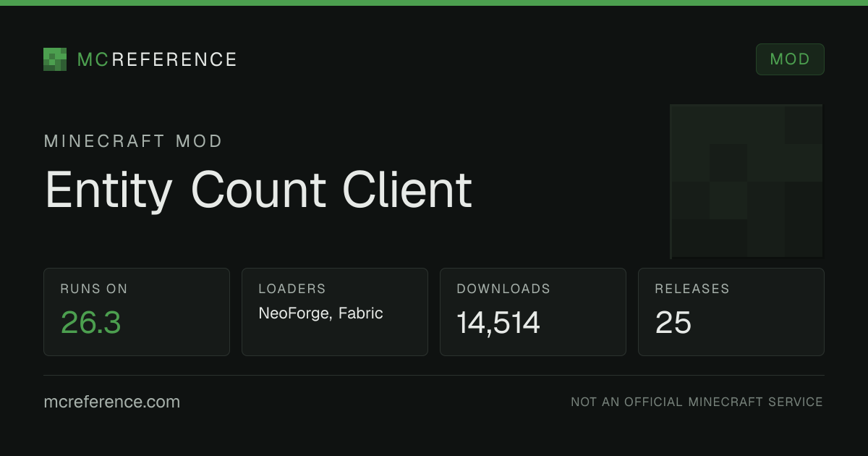The height and width of the screenshot is (456, 868).
Task: Click the NOT AN OFFICIAL MINECRAFT SERVICE notice
Action: (x=697, y=402)
